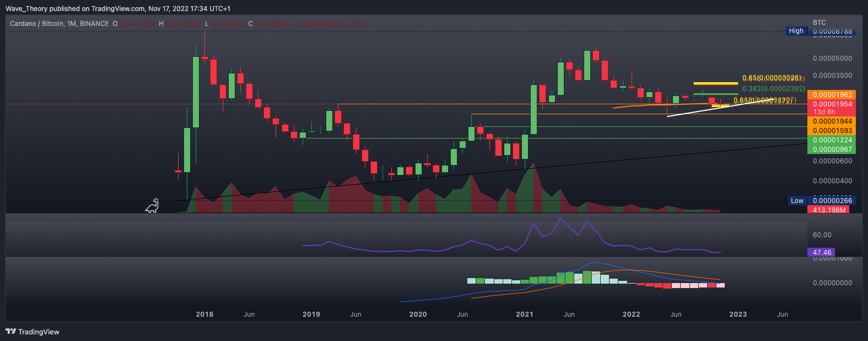This screenshot has width=868, height=341.
Task: Click the 2021 label on the time axis
Action: point(524,315)
